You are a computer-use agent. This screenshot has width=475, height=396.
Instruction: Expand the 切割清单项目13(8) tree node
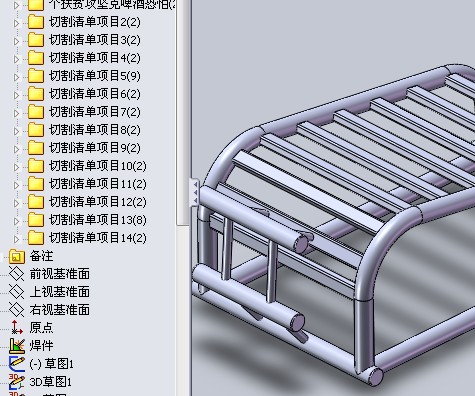click(16, 221)
